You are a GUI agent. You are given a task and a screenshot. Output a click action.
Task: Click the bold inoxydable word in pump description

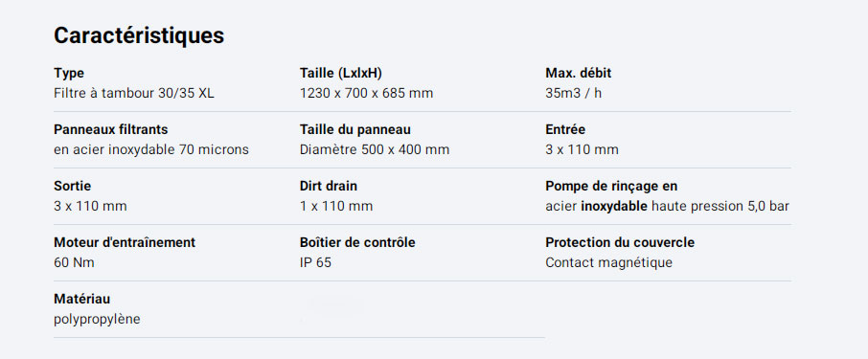614,207
